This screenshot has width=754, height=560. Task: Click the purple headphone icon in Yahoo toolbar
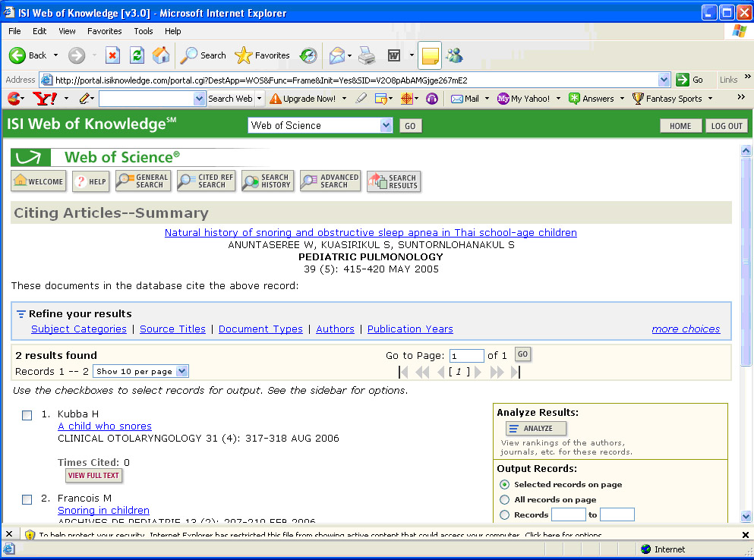click(x=432, y=99)
